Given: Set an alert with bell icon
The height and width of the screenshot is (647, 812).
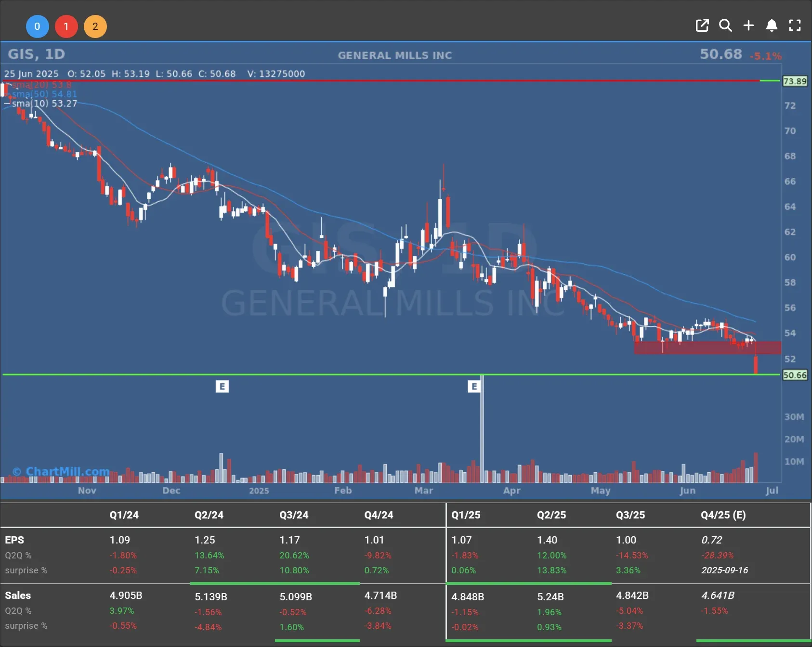Looking at the screenshot, I should [772, 26].
